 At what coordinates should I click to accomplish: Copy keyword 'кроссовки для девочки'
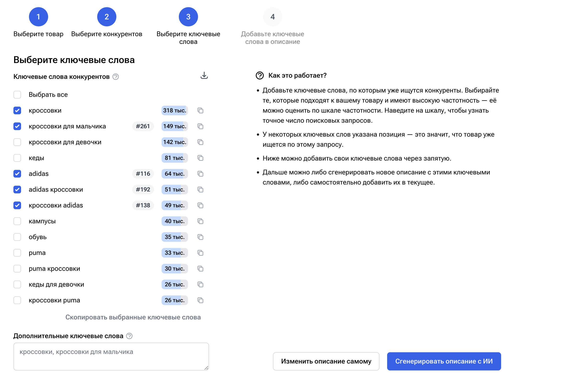(x=200, y=142)
